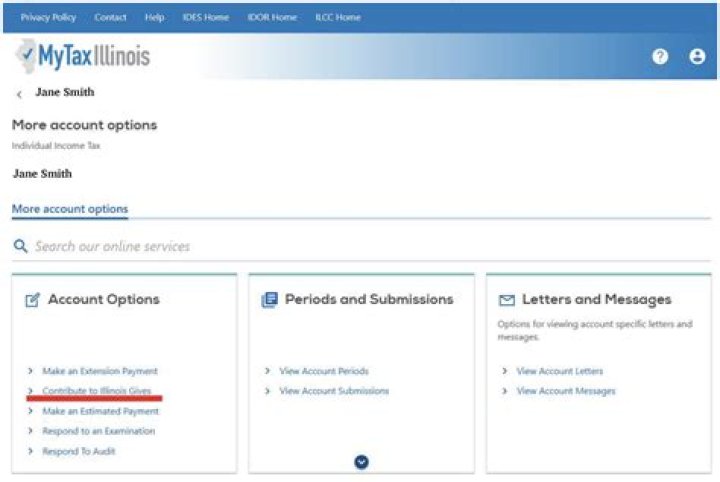The image size is (720, 482).
Task: Click chevron beside View Account Messages
Action: coord(505,391)
